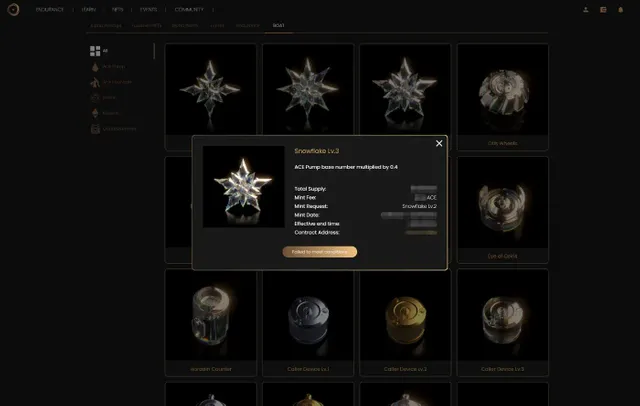Click the Snowflake Lv.3 title

point(317,151)
